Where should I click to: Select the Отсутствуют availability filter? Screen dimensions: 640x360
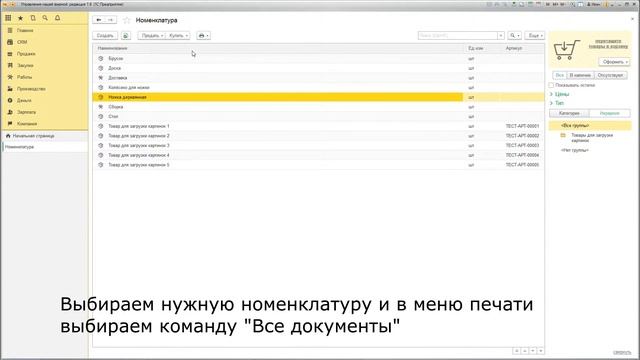[x=610, y=76]
